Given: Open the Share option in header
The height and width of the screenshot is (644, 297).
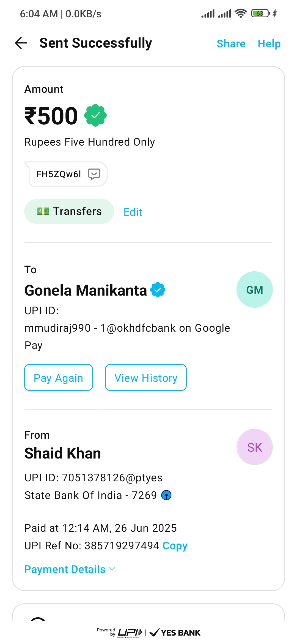Looking at the screenshot, I should [x=231, y=44].
